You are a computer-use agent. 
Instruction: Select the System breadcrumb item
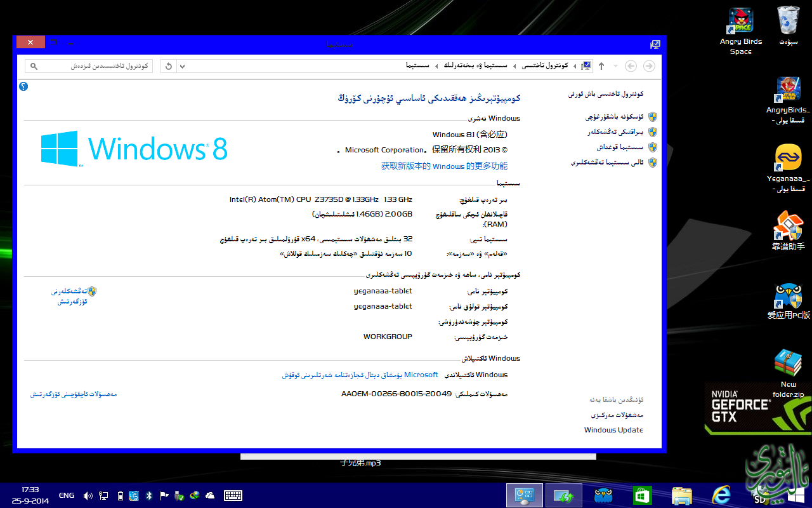(x=418, y=65)
